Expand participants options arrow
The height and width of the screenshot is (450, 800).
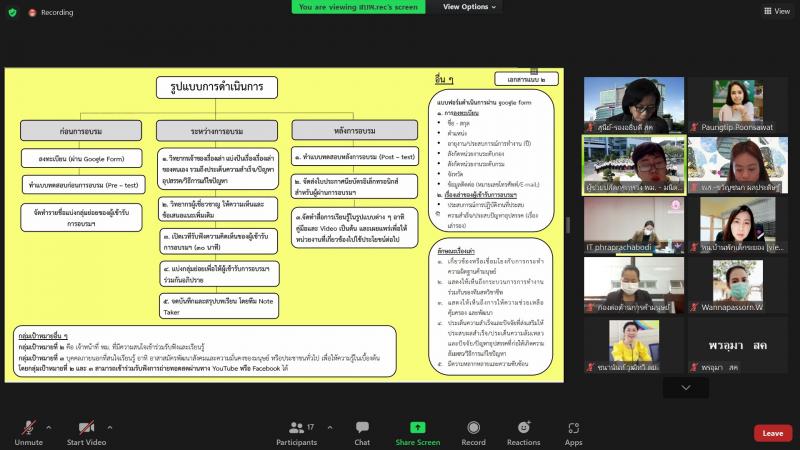point(330,428)
